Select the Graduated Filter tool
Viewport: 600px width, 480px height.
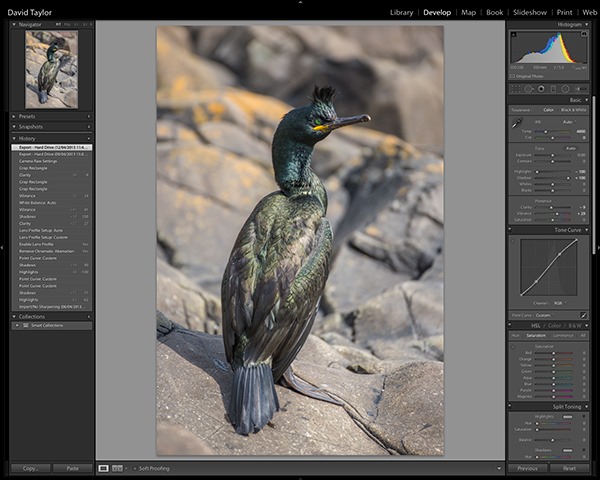(553, 88)
